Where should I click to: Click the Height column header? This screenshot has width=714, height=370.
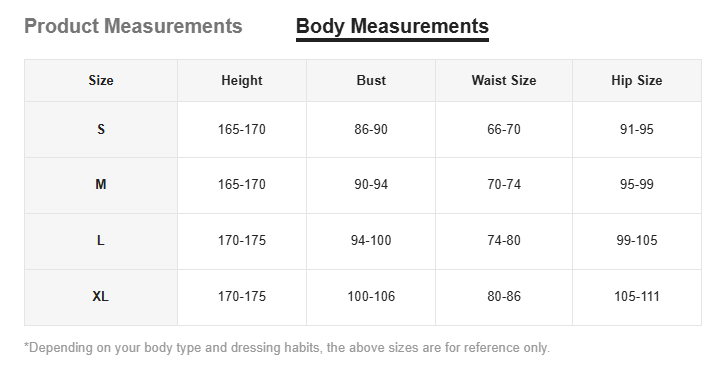tap(242, 81)
